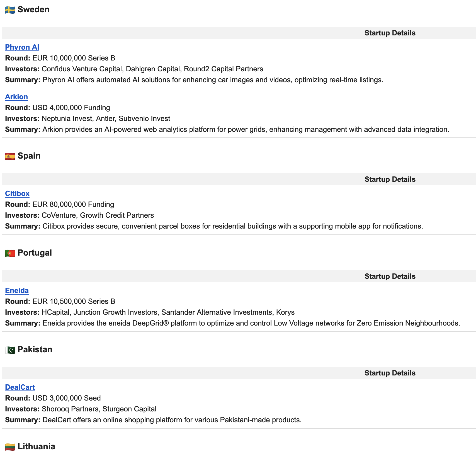This screenshot has height=456, width=476.
Task: Open the Arkion startup link
Action: 16,97
